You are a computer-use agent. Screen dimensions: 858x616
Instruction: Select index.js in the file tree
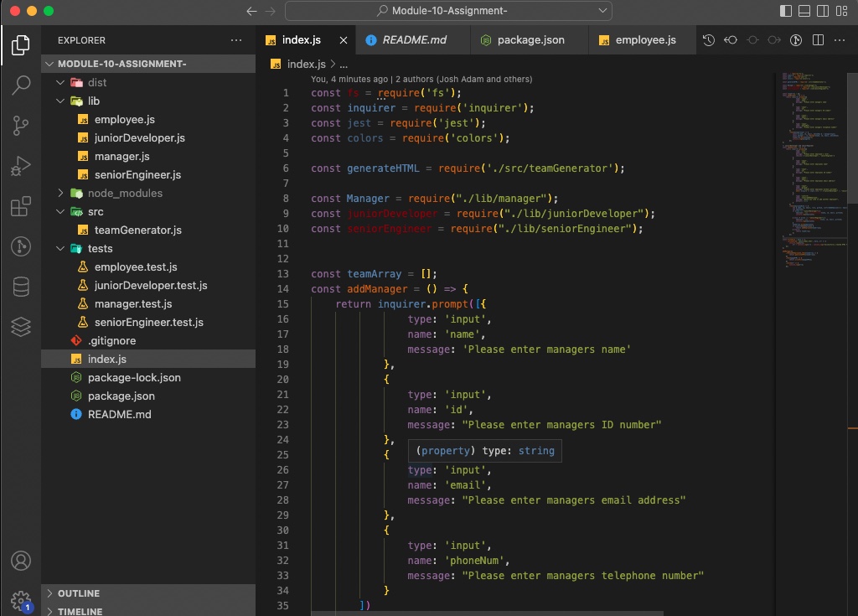pos(148,360)
